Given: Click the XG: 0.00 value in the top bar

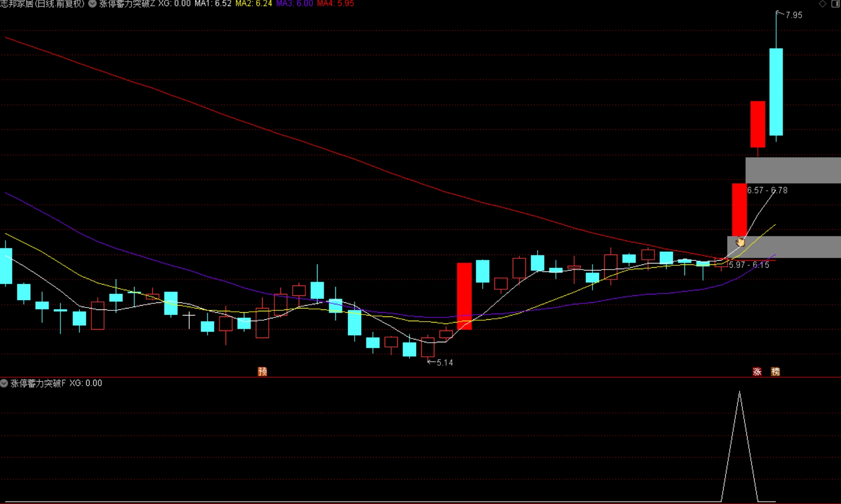Looking at the screenshot, I should [174, 4].
